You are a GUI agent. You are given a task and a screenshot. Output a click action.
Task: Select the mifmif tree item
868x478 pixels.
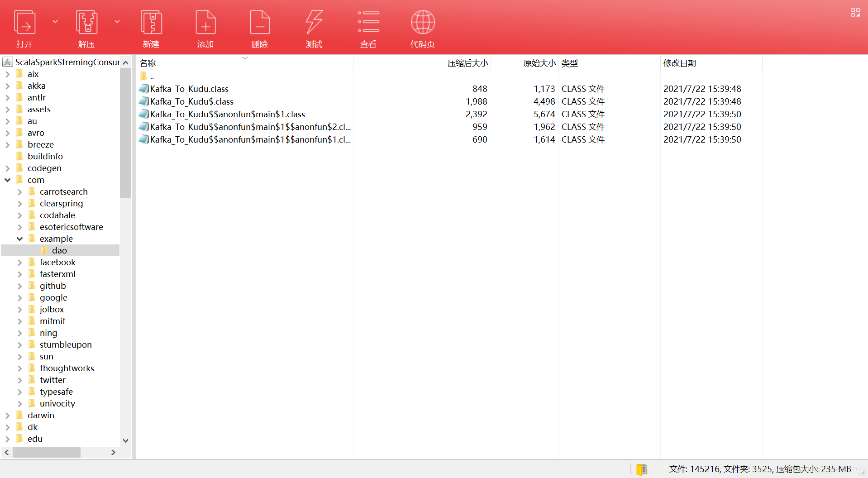[52, 321]
